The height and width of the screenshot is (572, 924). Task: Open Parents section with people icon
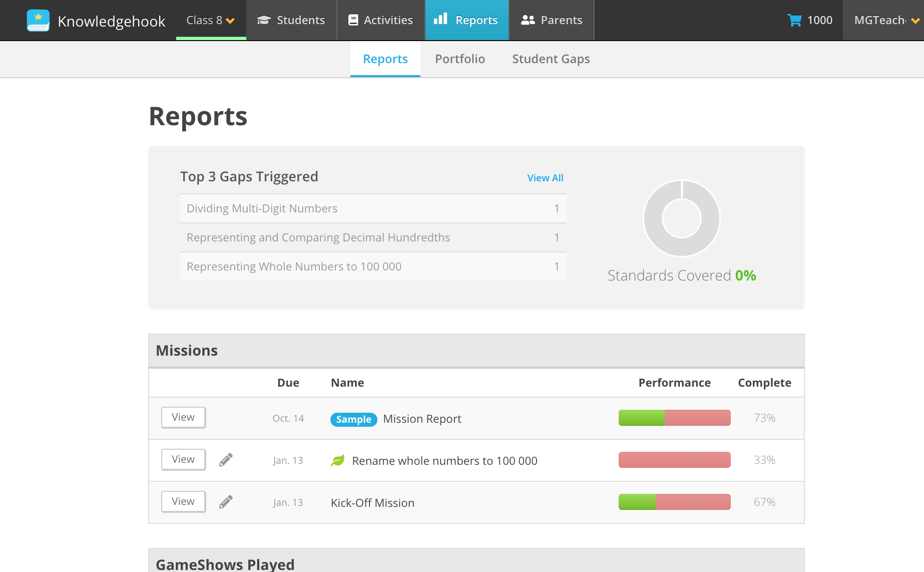[552, 21]
